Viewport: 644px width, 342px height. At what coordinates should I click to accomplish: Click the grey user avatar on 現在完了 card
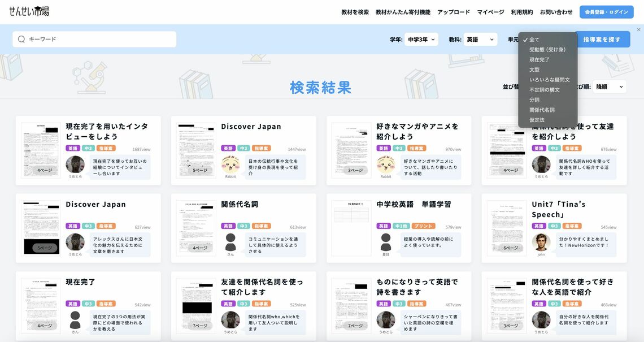tap(75, 320)
